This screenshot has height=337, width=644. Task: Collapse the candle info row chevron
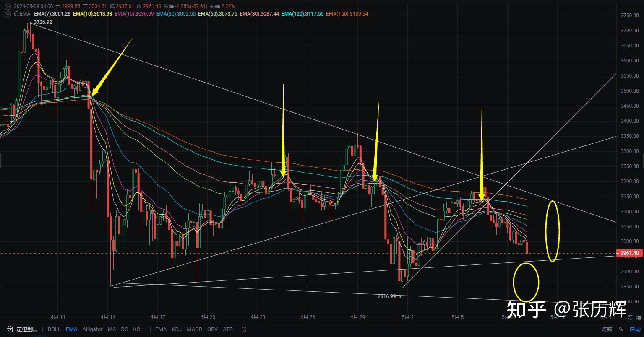tap(8, 6)
